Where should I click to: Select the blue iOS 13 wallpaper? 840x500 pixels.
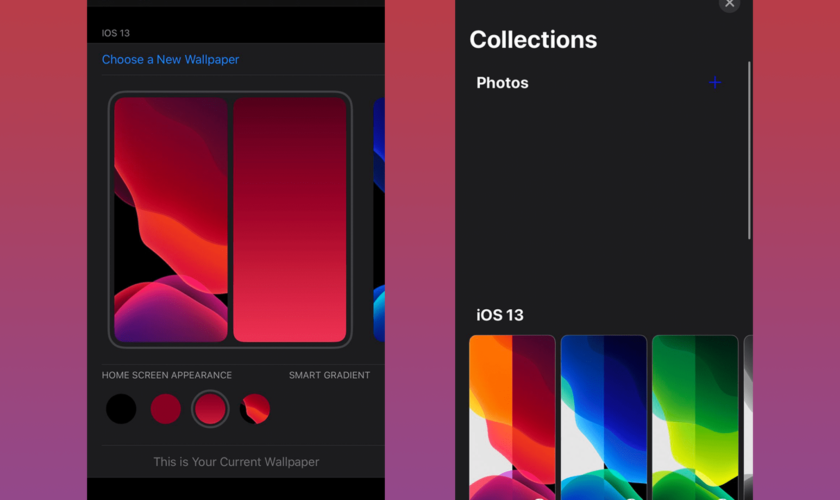click(x=604, y=417)
